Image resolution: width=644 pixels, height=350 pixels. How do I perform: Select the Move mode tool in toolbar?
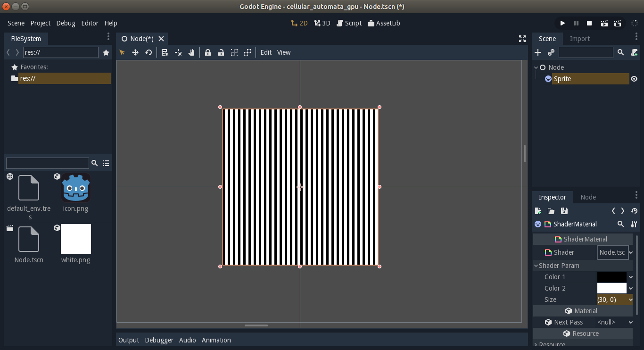(x=135, y=52)
